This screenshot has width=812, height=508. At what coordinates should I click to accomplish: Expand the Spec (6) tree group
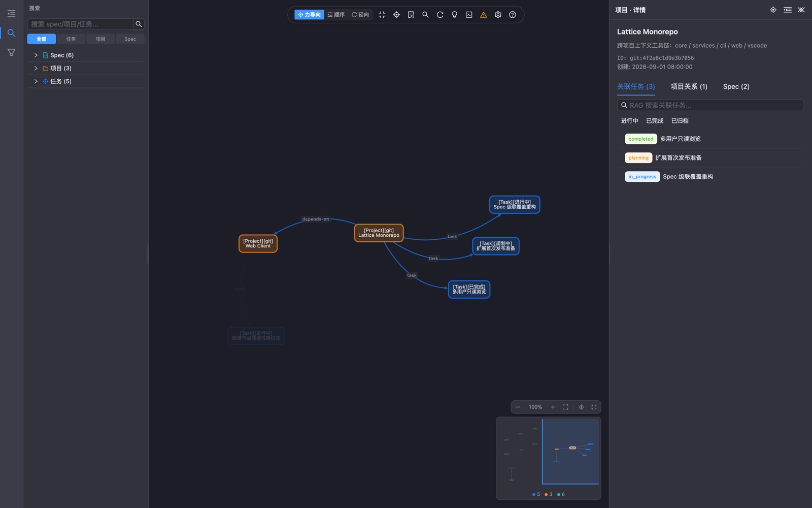pyautogui.click(x=36, y=55)
